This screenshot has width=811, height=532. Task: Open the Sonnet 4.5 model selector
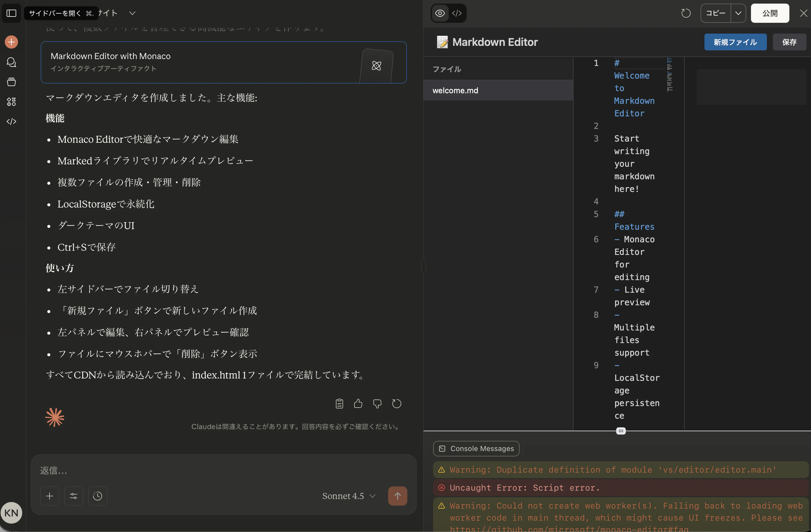348,496
